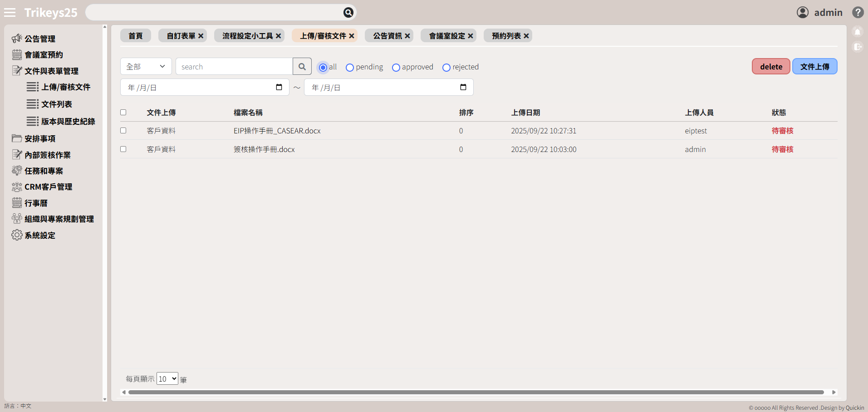Expand the 文件與表單管理 sidebar section
Screen dimensions: 868x412
51,71
